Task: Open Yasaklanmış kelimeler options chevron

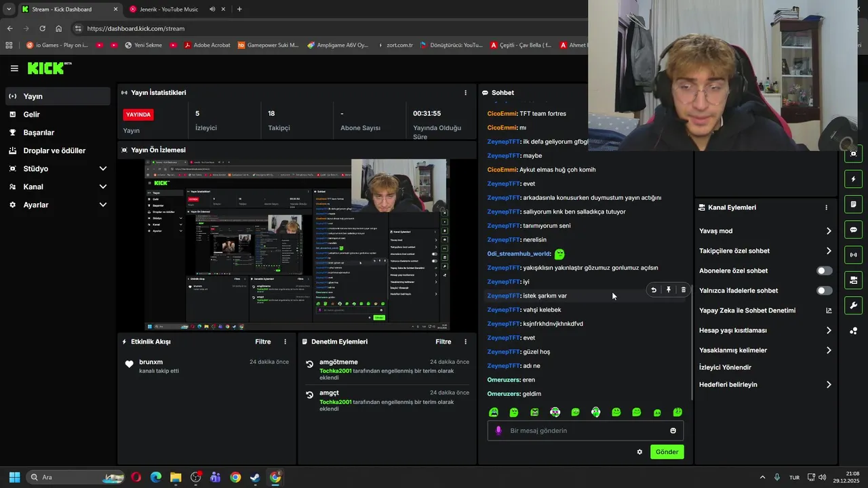Action: [x=829, y=350]
